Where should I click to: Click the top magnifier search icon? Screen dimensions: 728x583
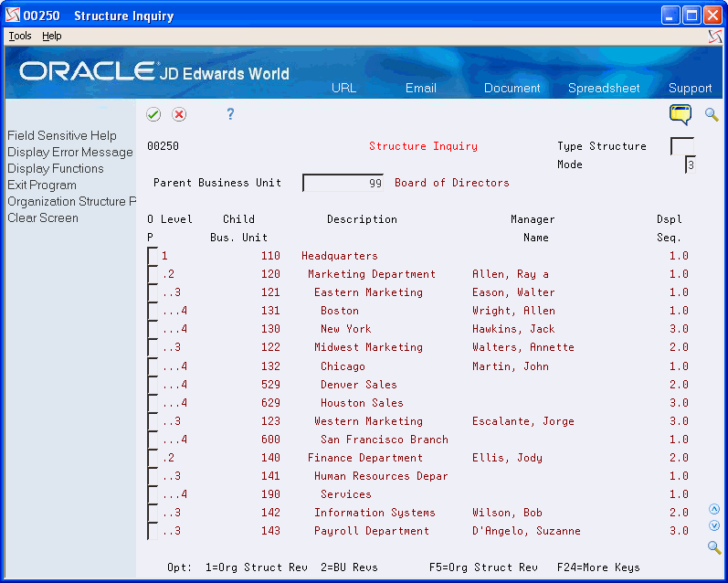[712, 114]
